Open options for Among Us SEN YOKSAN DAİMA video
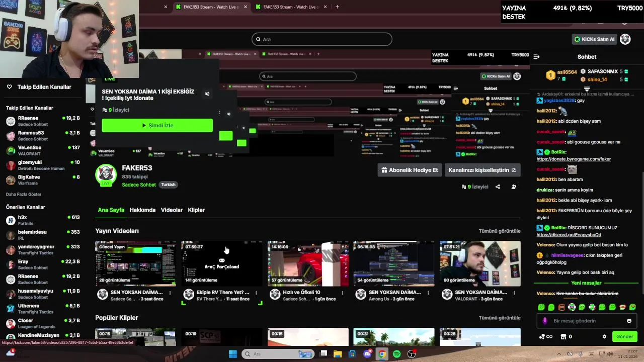 (429, 293)
